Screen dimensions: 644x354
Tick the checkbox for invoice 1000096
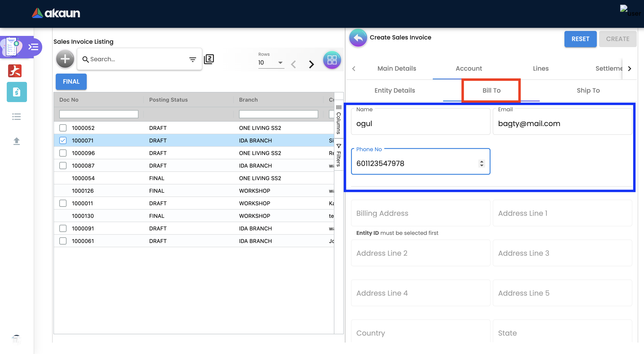point(63,153)
